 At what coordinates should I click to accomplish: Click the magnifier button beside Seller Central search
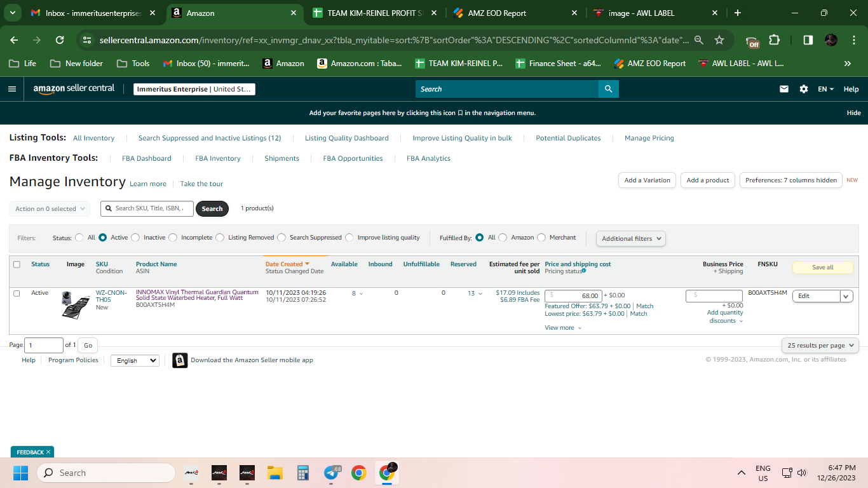click(608, 89)
